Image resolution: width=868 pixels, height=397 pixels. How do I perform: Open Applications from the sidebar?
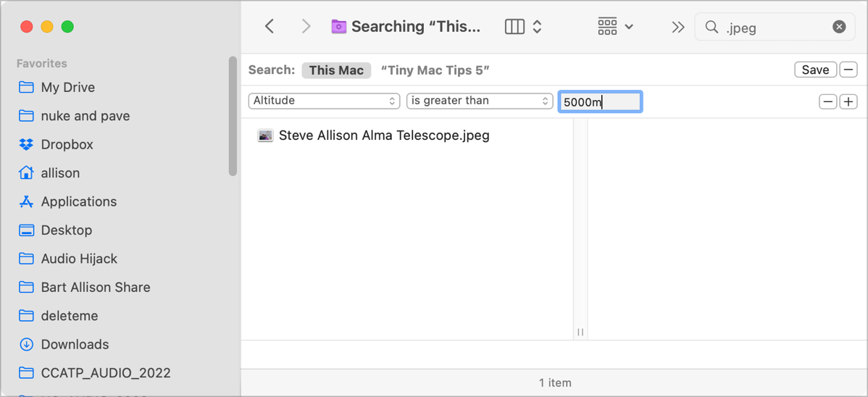pyautogui.click(x=78, y=201)
